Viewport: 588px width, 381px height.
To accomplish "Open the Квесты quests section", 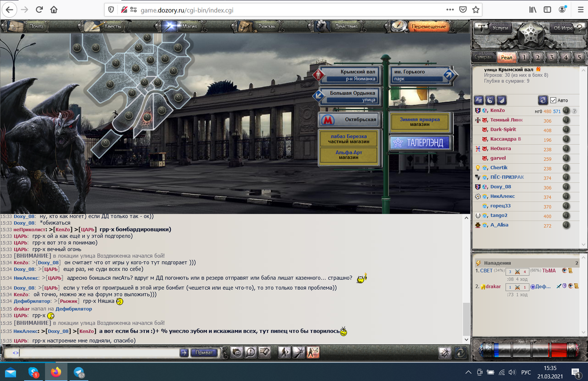I will [x=105, y=27].
